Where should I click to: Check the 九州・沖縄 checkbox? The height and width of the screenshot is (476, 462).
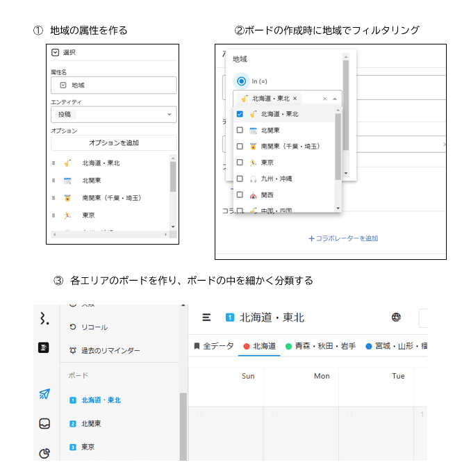point(240,179)
